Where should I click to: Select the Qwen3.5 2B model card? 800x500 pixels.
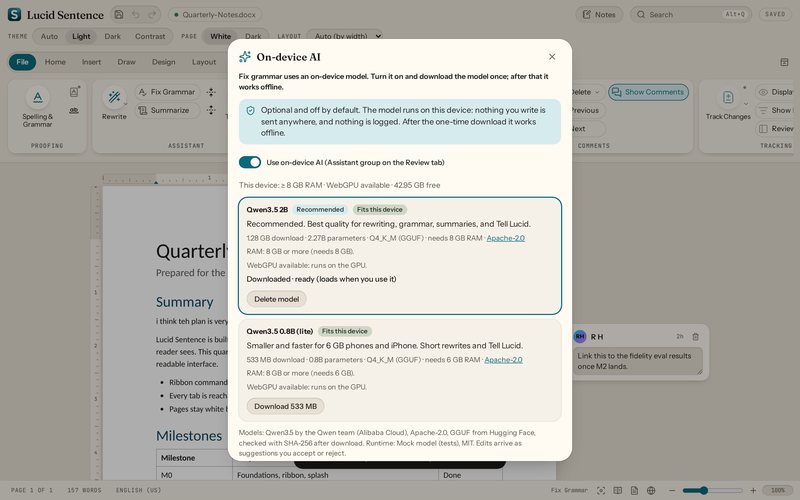coord(400,256)
